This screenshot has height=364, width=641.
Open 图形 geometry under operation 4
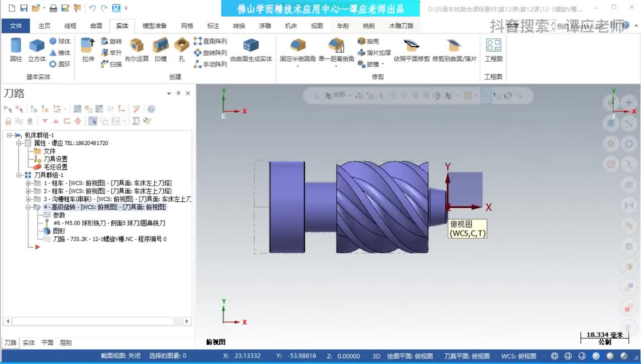coord(59,231)
